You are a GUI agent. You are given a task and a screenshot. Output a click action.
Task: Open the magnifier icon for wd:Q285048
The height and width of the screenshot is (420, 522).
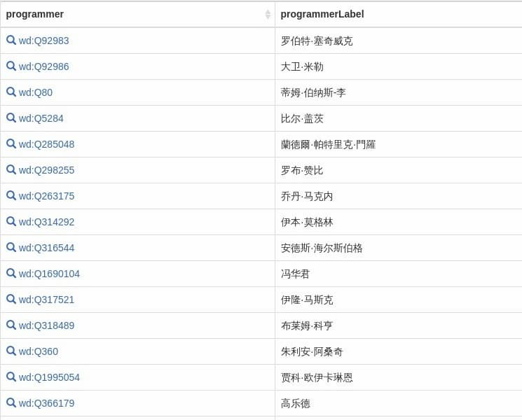point(11,143)
